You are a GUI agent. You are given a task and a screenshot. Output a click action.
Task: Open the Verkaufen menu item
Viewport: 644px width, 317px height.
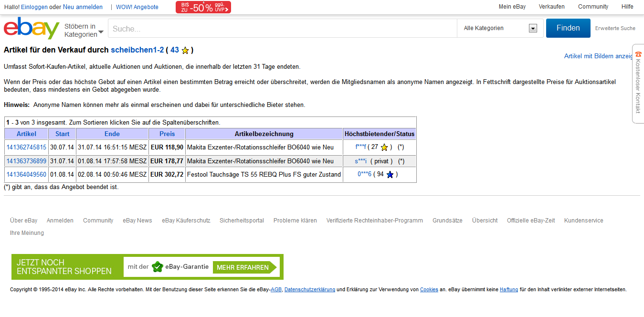click(x=552, y=7)
